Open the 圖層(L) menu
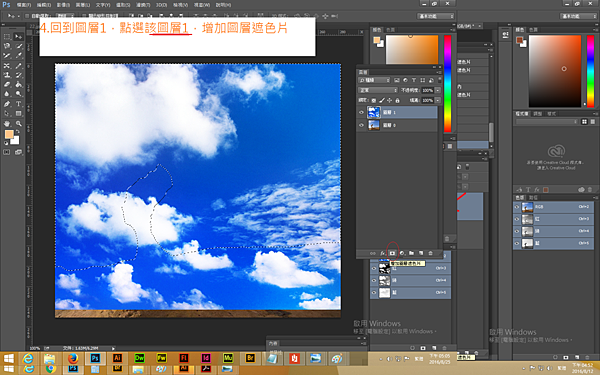The image size is (600, 375). tap(83, 5)
